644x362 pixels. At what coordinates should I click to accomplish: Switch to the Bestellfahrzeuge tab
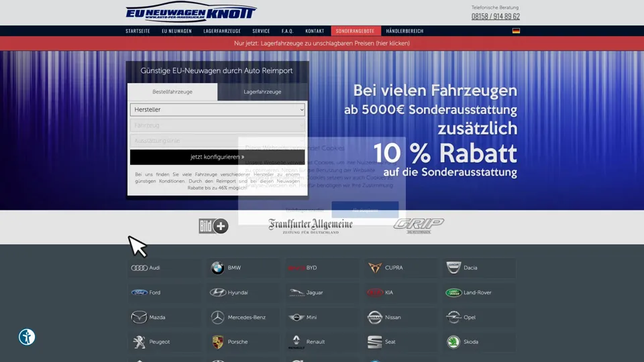click(172, 92)
